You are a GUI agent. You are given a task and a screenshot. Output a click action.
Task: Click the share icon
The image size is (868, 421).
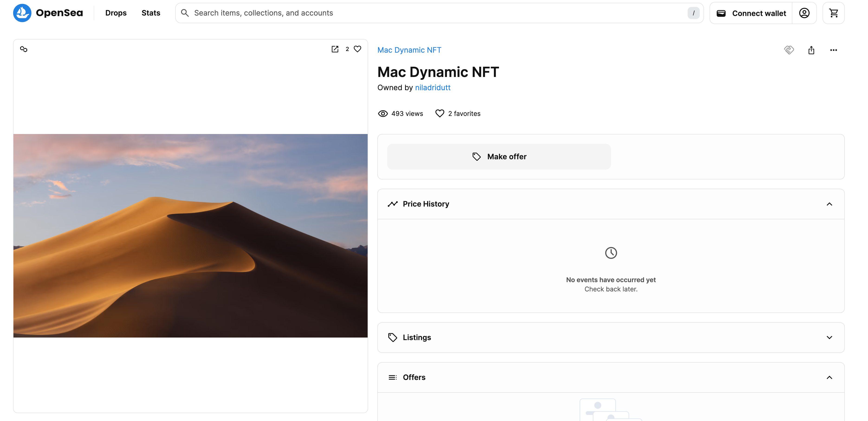(x=811, y=50)
